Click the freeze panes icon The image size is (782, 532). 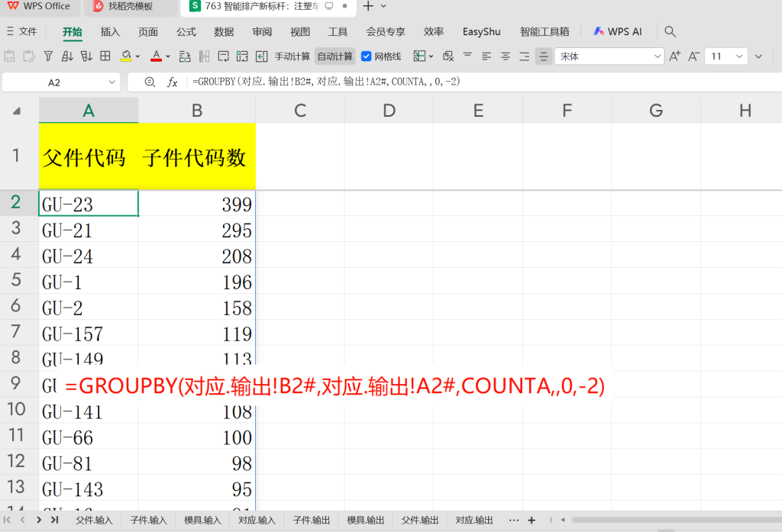coord(419,56)
